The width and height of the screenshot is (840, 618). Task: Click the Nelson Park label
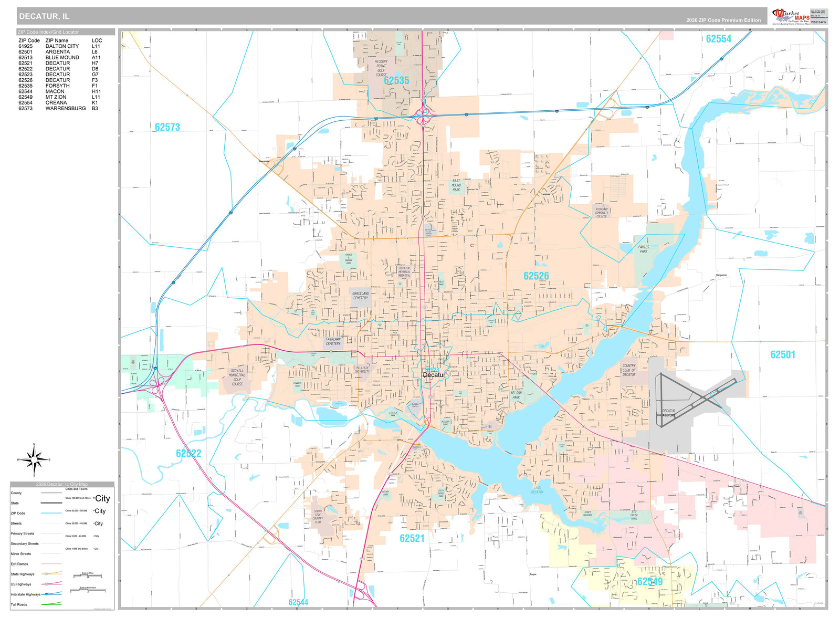coord(516,395)
